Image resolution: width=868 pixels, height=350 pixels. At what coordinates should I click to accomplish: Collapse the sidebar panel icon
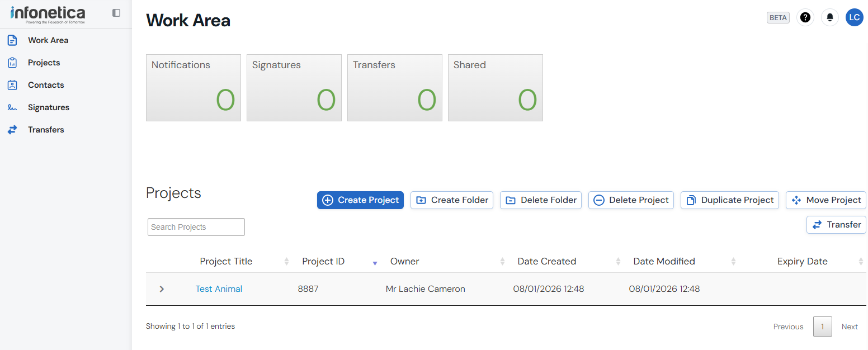(116, 13)
